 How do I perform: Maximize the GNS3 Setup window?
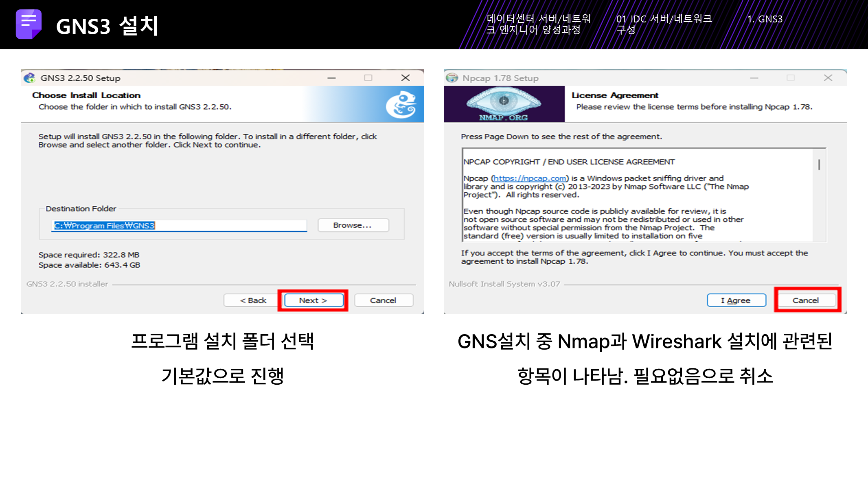pos(368,78)
